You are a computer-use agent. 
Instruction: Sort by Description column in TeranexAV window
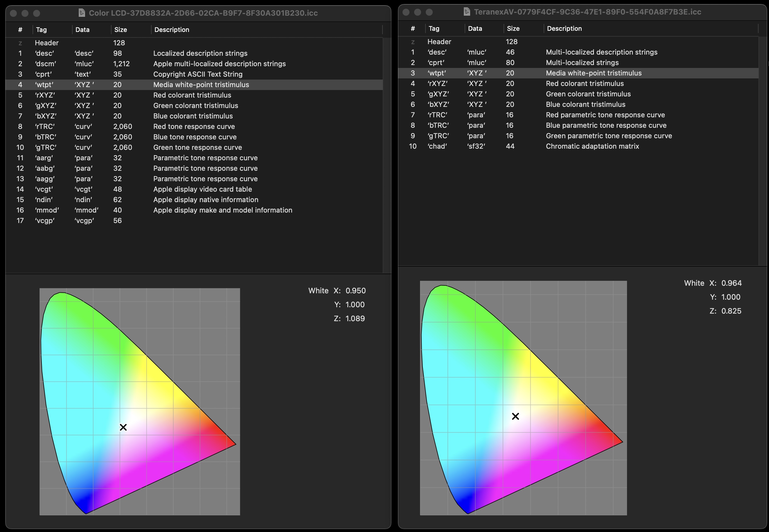pyautogui.click(x=651, y=28)
